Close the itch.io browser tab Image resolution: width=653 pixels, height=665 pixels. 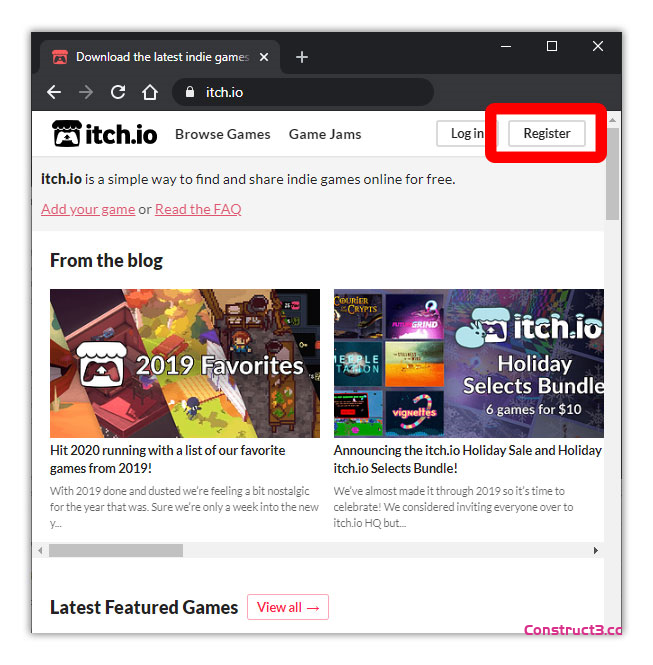click(x=264, y=57)
